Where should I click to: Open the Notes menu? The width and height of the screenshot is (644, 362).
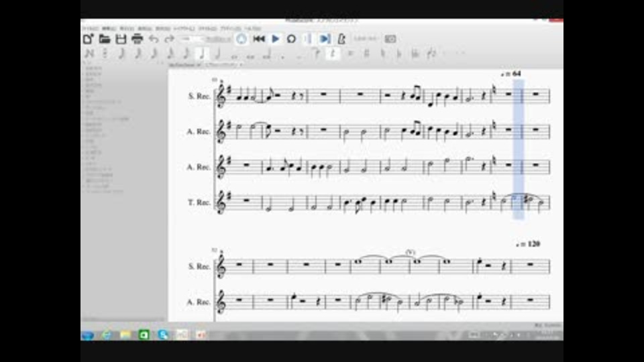coord(163,28)
